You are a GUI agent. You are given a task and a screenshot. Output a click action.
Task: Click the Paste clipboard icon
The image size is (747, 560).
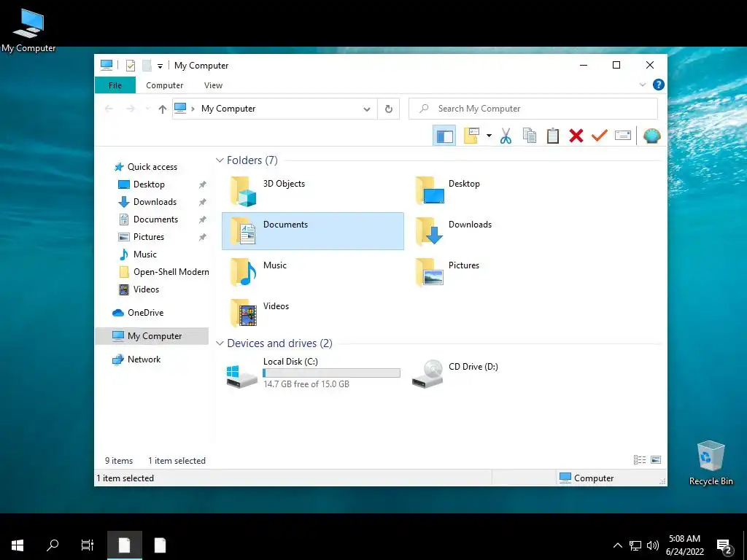click(x=553, y=136)
